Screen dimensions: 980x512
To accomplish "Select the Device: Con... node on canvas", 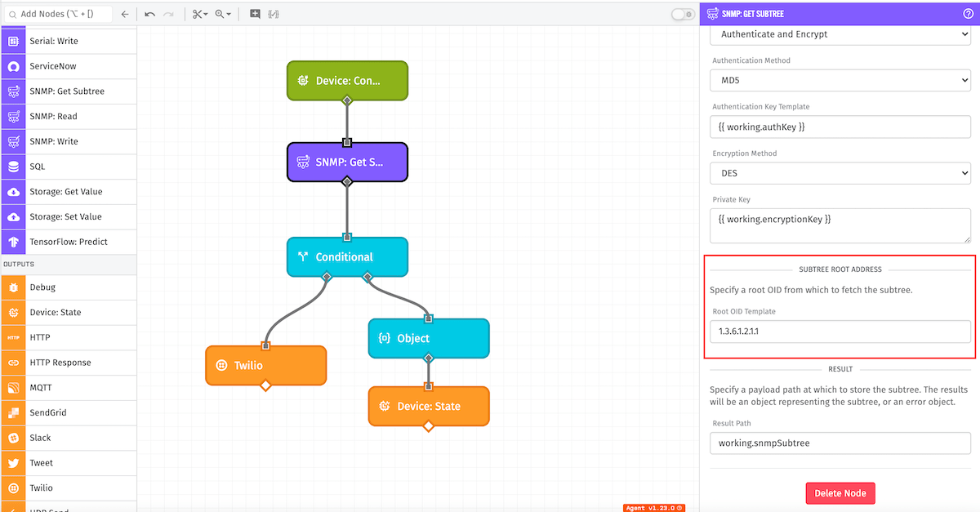I will point(347,81).
